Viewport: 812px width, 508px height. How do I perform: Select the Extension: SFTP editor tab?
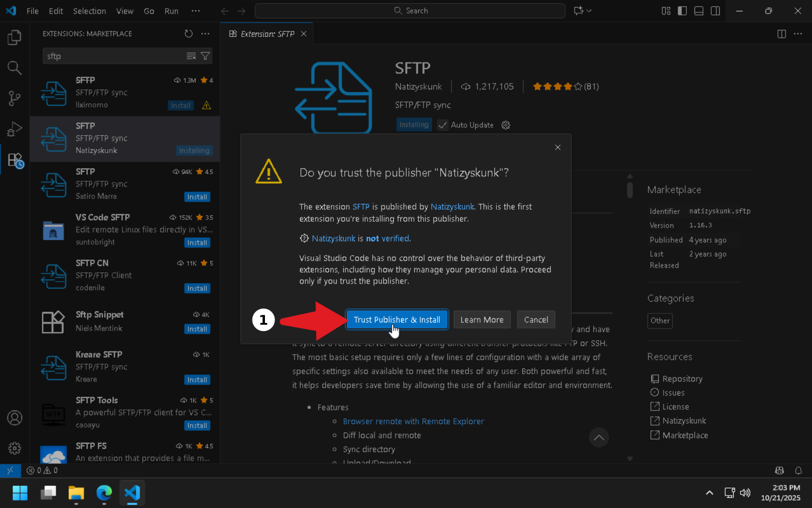click(267, 33)
